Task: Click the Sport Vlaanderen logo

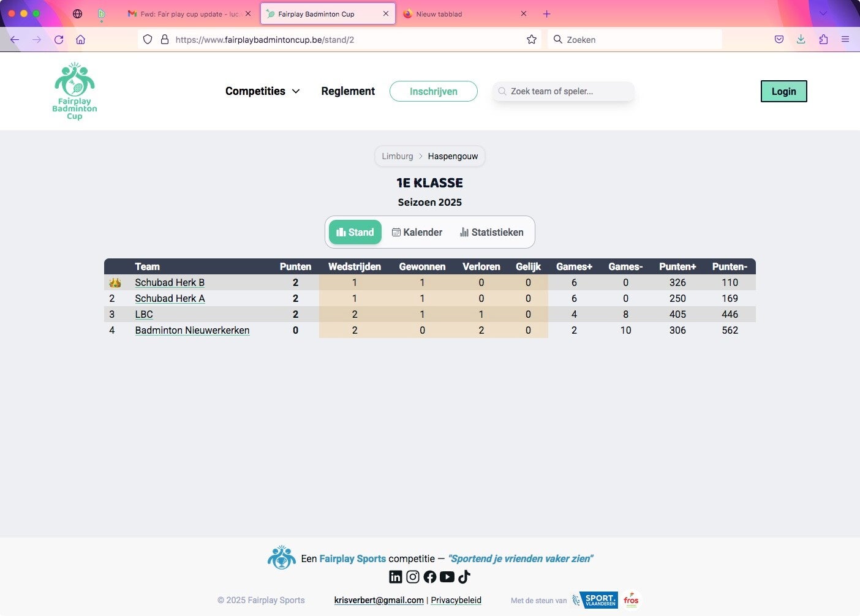Action: pos(595,600)
